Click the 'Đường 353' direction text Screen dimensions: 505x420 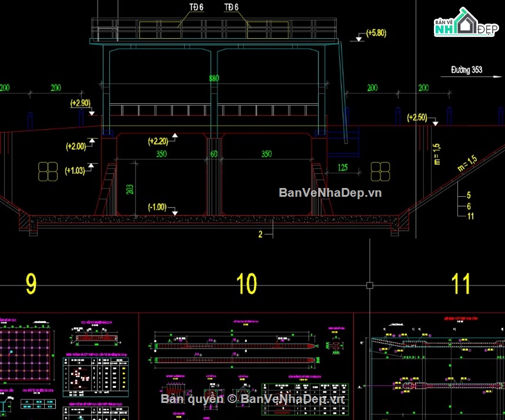pyautogui.click(x=466, y=69)
